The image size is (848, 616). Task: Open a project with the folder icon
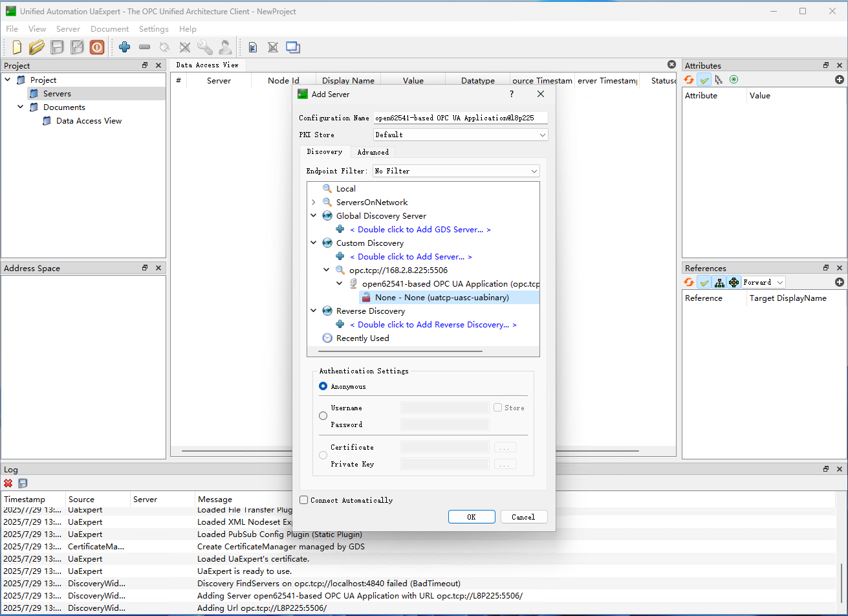[37, 47]
